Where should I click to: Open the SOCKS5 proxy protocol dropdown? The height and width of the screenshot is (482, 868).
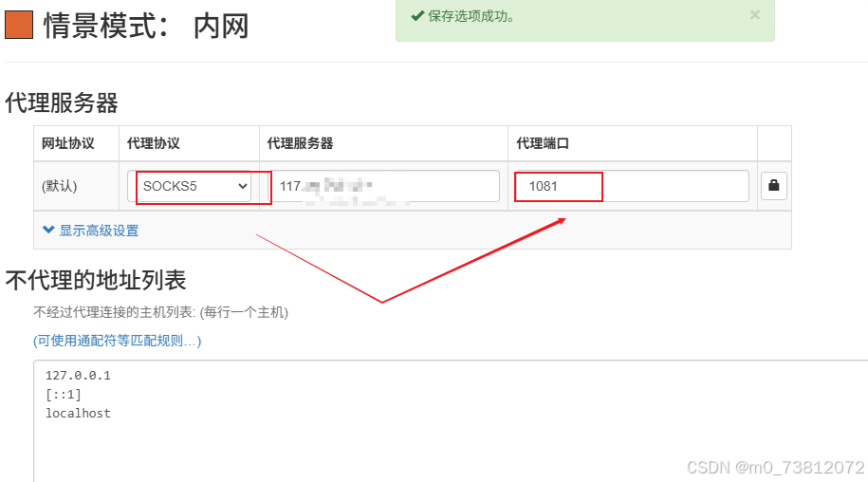click(x=190, y=186)
